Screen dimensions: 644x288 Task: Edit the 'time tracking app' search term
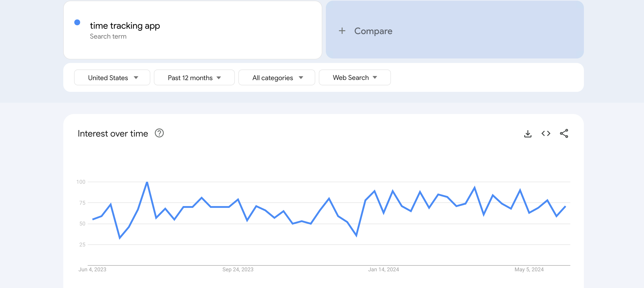(125, 26)
